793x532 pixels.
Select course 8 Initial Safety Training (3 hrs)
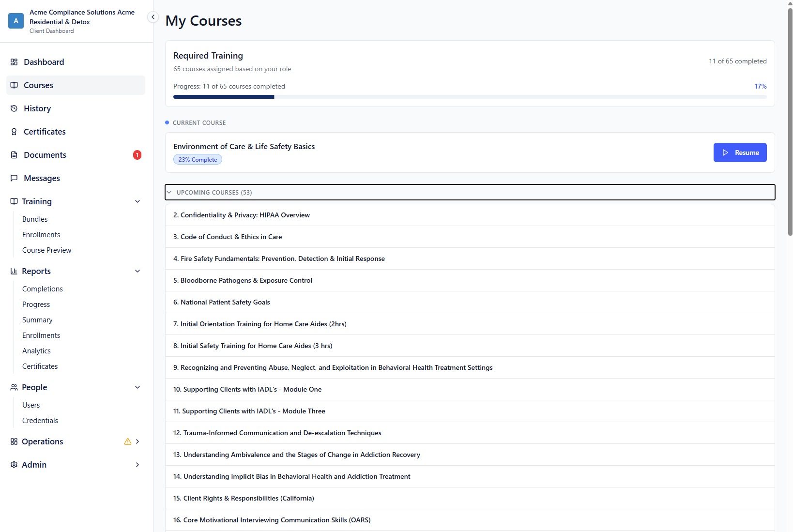tap(470, 346)
